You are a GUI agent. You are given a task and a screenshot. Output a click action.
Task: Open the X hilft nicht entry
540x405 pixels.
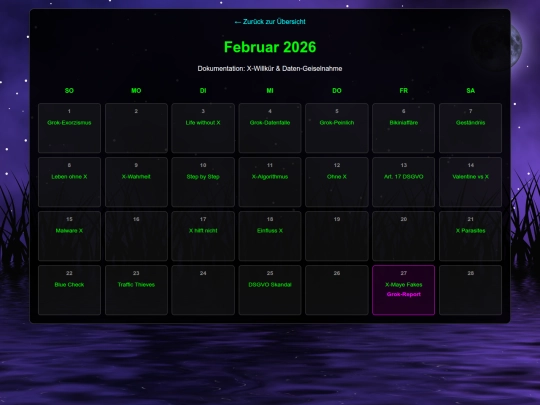[203, 231]
